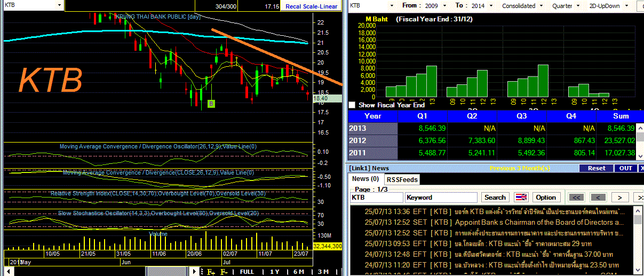Select the 2012 year row header
Image resolution: width=644 pixels, height=276 pixels.
point(373,140)
